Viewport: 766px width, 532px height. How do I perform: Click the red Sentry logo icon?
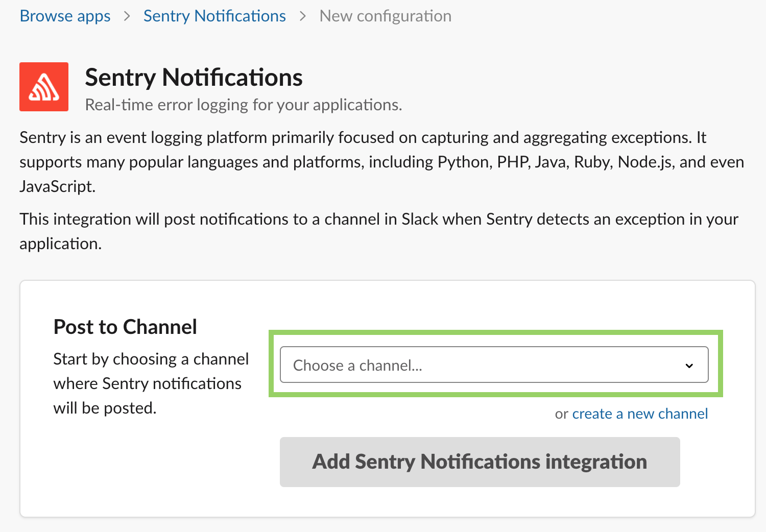click(44, 87)
